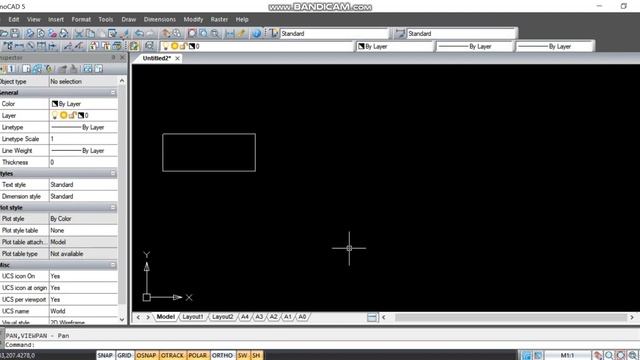This screenshot has width=640, height=360.
Task: Switch to the Layout2 tab
Action: click(x=222, y=317)
